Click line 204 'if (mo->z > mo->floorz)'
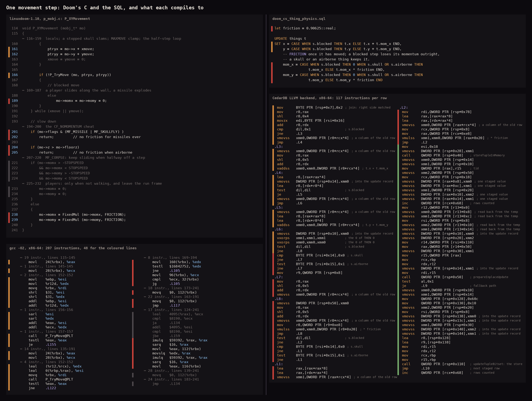Image resolution: width=532 pixels, height=401 pixels. click(x=55, y=147)
